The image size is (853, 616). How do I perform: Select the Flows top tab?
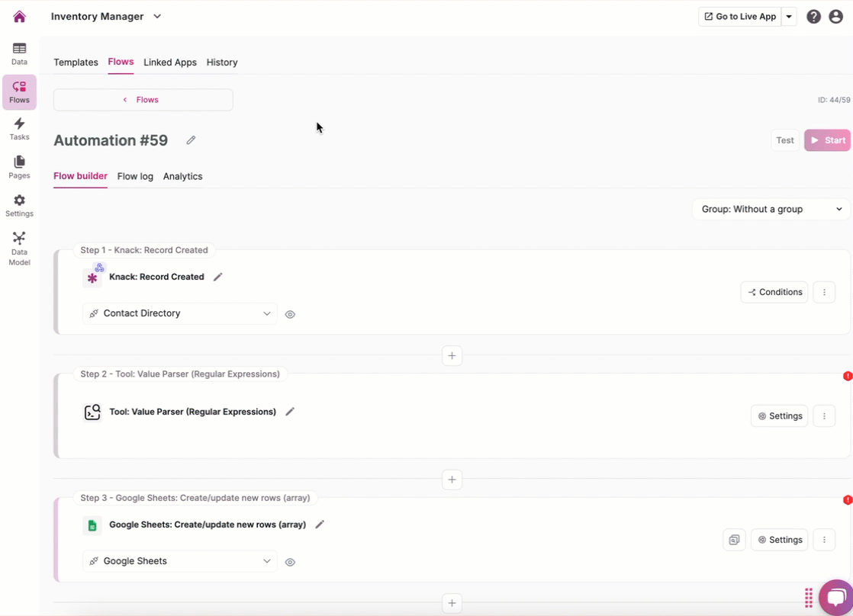point(121,62)
